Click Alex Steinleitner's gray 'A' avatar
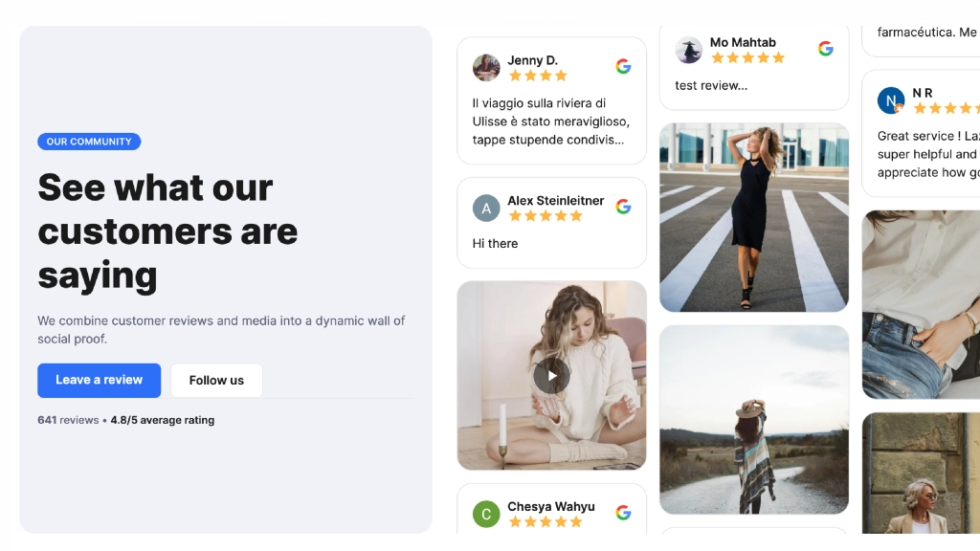The width and height of the screenshot is (980, 551). (x=486, y=208)
